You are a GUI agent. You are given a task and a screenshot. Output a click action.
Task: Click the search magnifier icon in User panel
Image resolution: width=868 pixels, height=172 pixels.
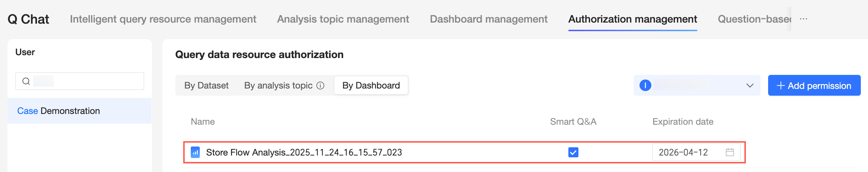coord(26,81)
